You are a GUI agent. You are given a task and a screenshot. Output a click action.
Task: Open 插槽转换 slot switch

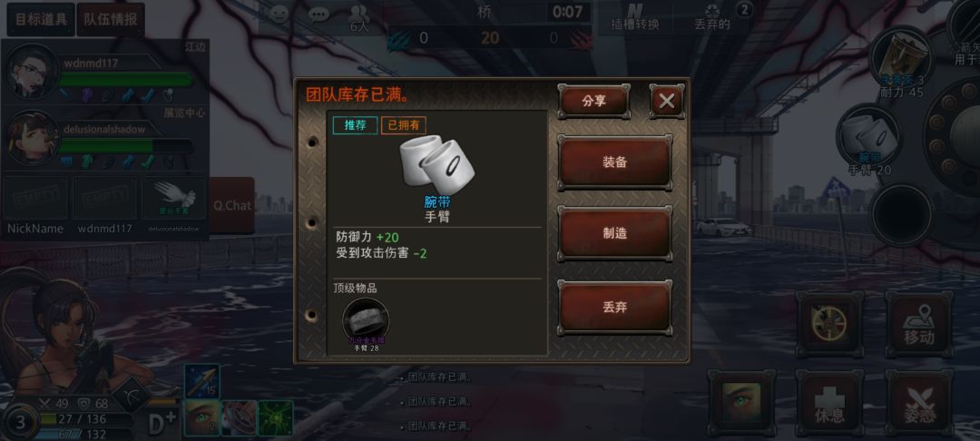click(634, 17)
